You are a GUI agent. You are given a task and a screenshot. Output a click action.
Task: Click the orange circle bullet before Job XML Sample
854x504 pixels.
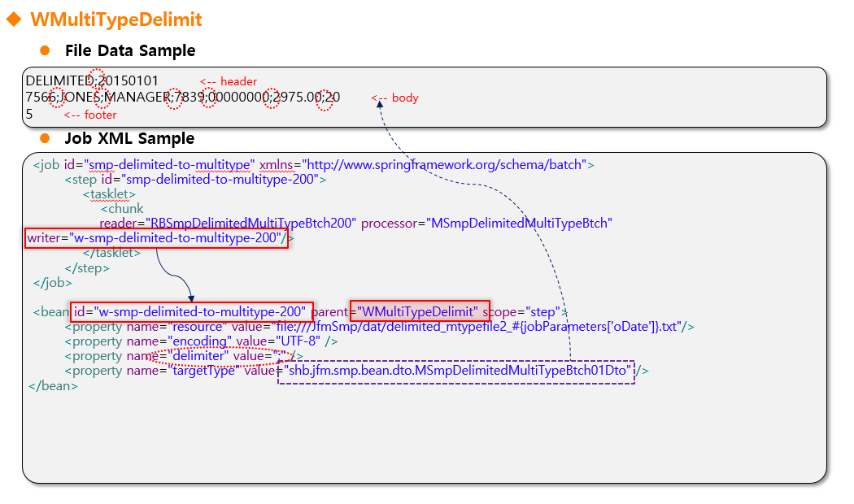click(x=46, y=138)
